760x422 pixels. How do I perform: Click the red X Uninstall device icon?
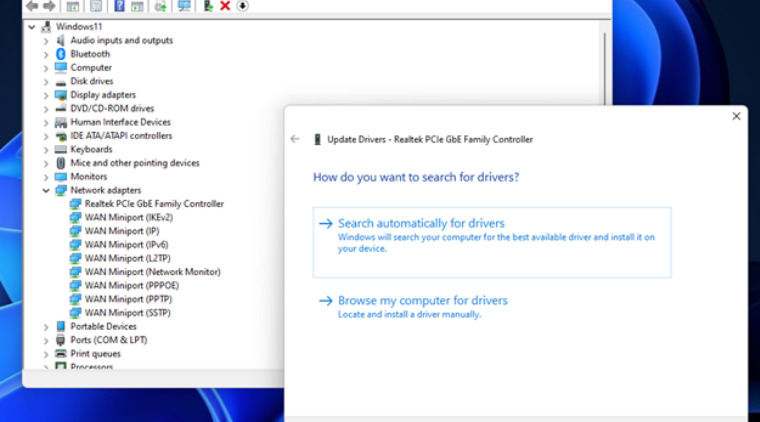tap(225, 6)
